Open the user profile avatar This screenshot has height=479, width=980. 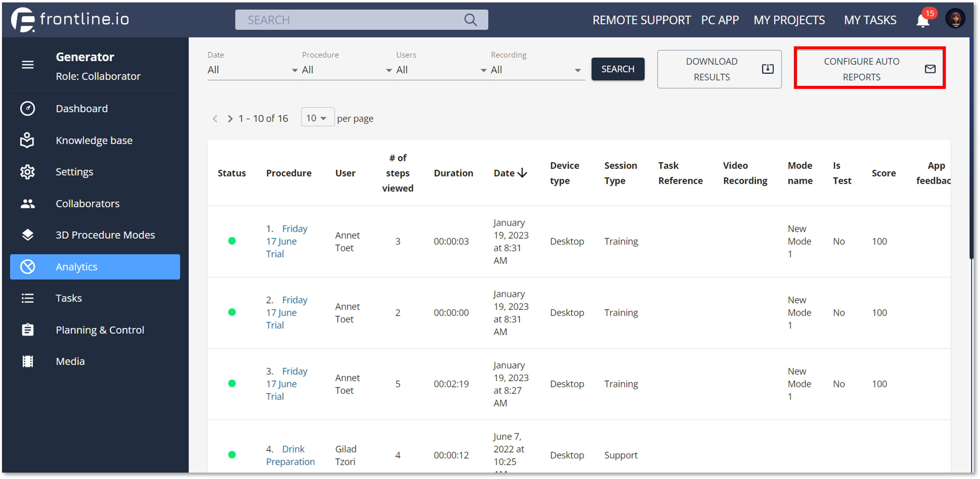955,19
